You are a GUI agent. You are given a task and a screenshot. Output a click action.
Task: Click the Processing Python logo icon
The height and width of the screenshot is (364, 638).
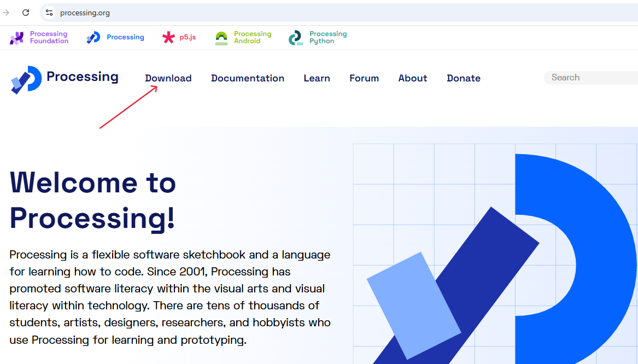click(x=296, y=38)
